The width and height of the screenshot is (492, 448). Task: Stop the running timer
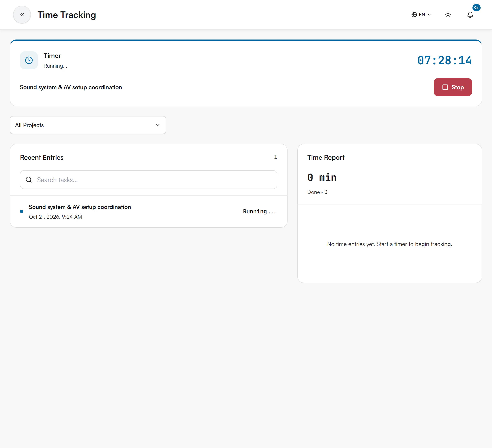pos(453,87)
